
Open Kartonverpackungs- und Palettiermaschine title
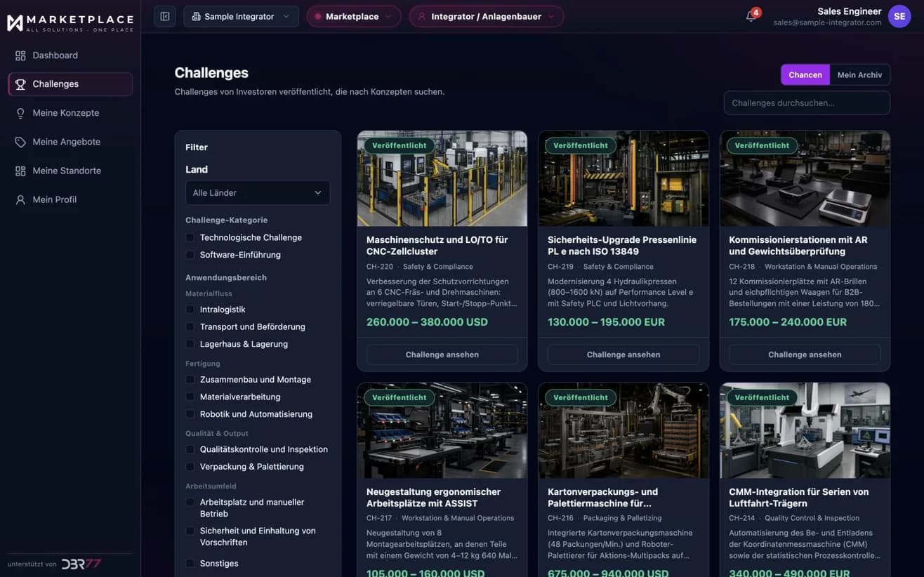[x=603, y=498]
